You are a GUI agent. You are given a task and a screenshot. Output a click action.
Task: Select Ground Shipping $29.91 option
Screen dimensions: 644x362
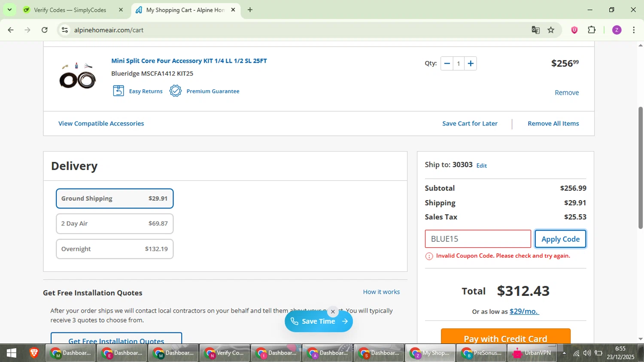(x=115, y=198)
